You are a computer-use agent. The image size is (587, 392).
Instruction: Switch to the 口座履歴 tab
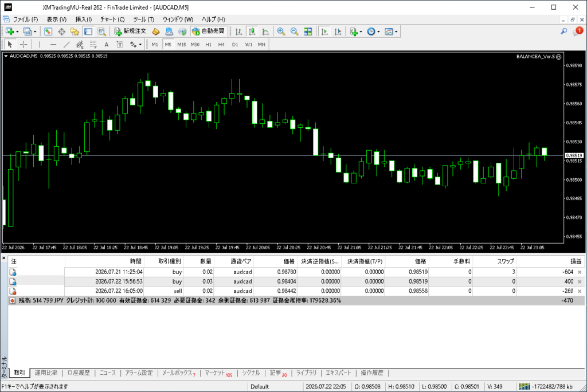pyautogui.click(x=79, y=373)
